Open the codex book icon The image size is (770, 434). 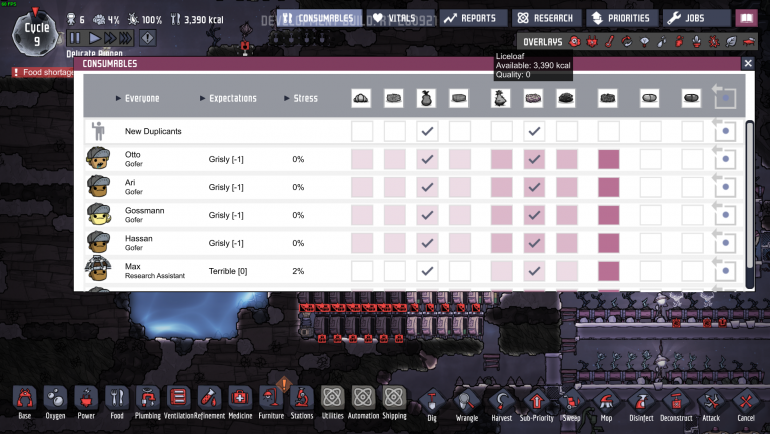(x=746, y=19)
